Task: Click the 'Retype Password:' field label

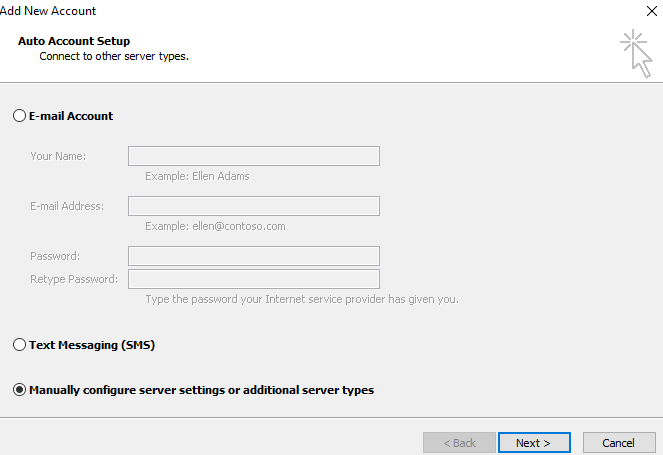Action: tap(74, 279)
